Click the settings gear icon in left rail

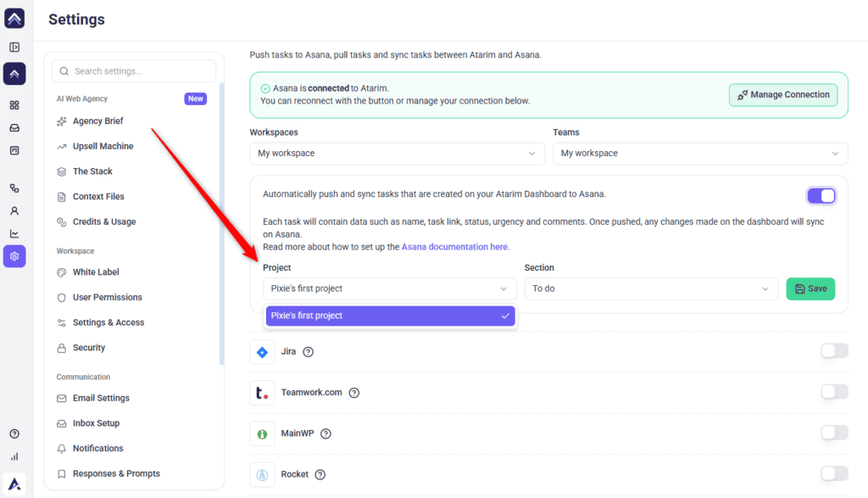(x=14, y=256)
